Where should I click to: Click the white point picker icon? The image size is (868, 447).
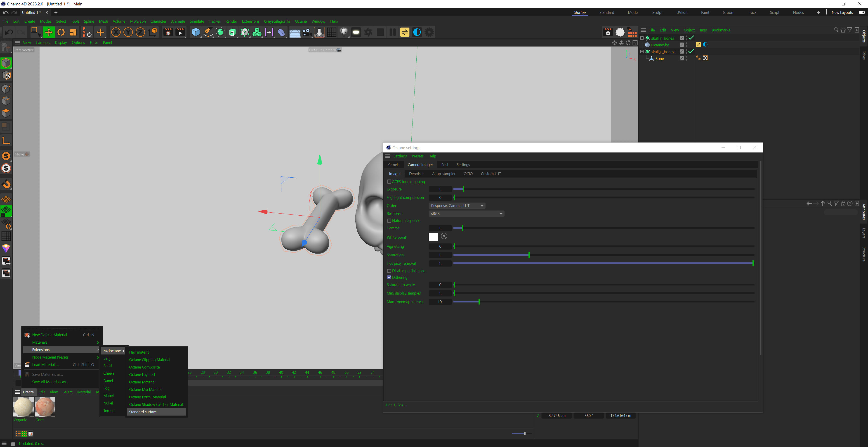pos(444,236)
